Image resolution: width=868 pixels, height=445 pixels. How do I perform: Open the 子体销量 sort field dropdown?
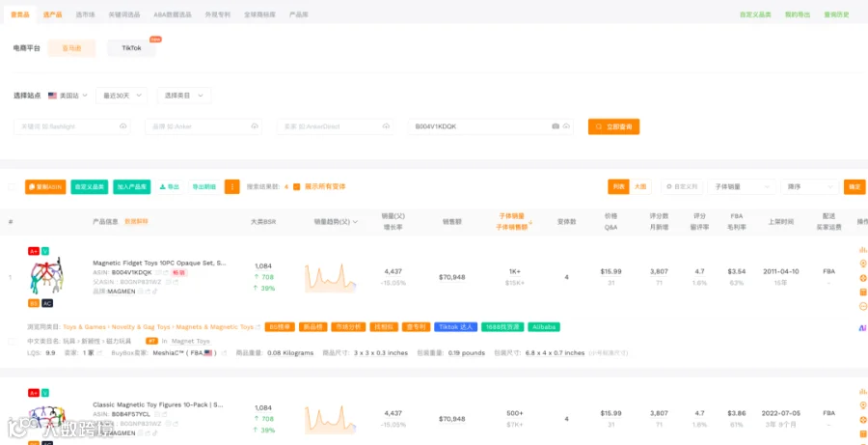(x=742, y=186)
